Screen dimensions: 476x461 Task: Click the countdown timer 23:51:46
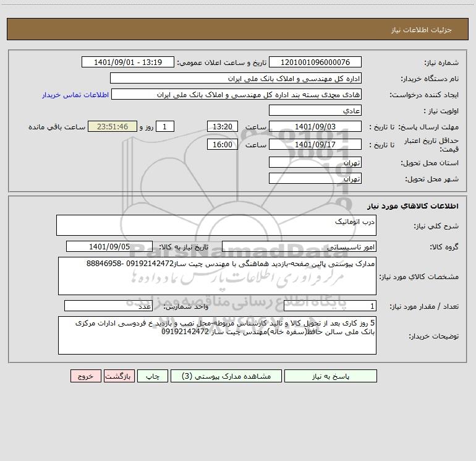pos(113,126)
